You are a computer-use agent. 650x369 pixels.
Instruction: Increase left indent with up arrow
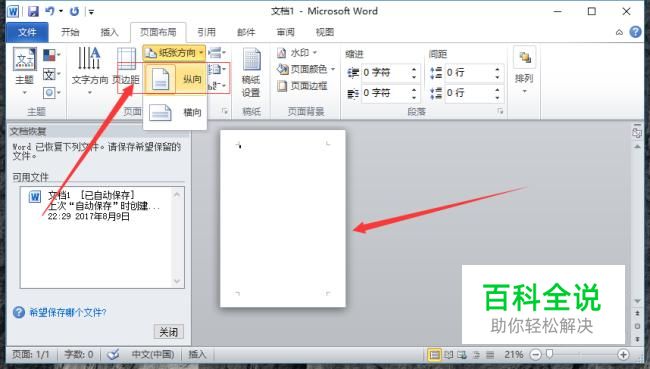pyautogui.click(x=414, y=69)
